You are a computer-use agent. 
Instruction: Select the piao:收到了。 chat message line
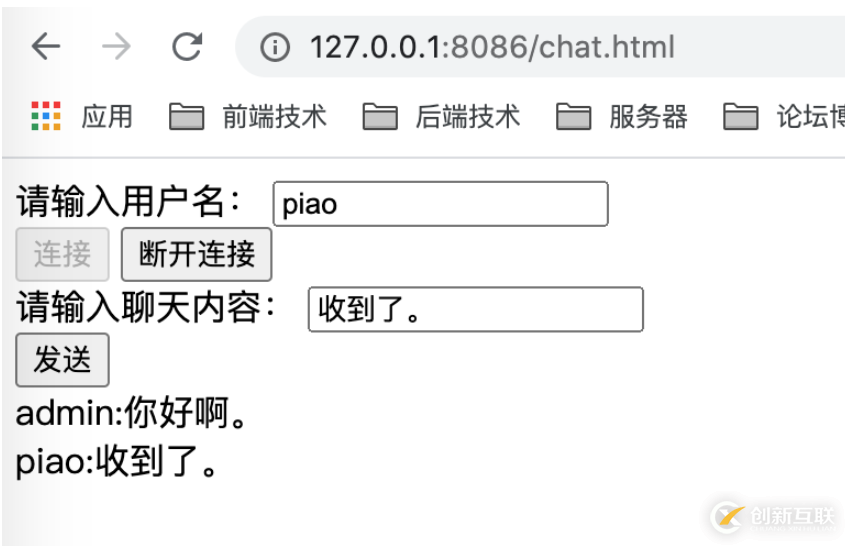click(x=117, y=463)
